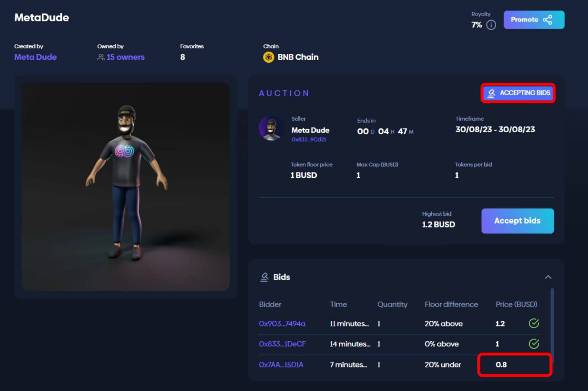
Task: Click the gavel icon in Accepting Bids badge
Action: click(x=491, y=93)
